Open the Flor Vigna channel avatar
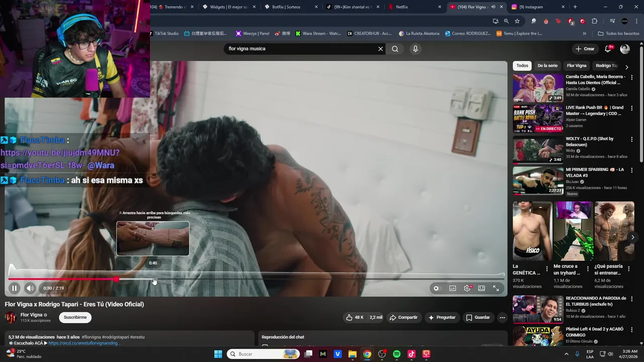Image resolution: width=644 pixels, height=362 pixels. (x=11, y=317)
